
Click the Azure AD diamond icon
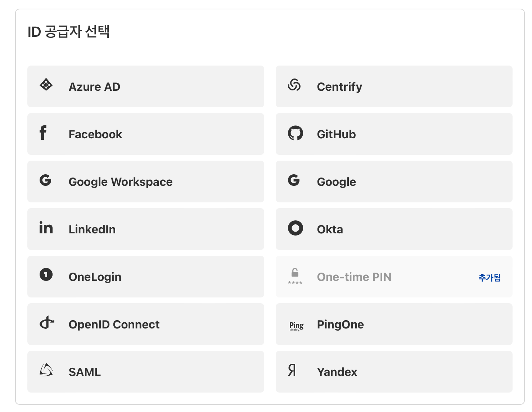coord(46,85)
